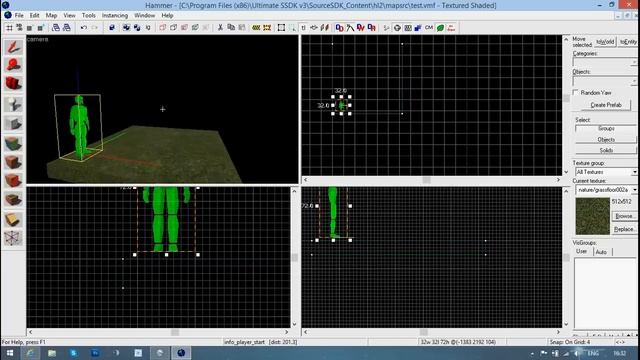
Task: Open the Current texture dropdown
Action: (606, 190)
